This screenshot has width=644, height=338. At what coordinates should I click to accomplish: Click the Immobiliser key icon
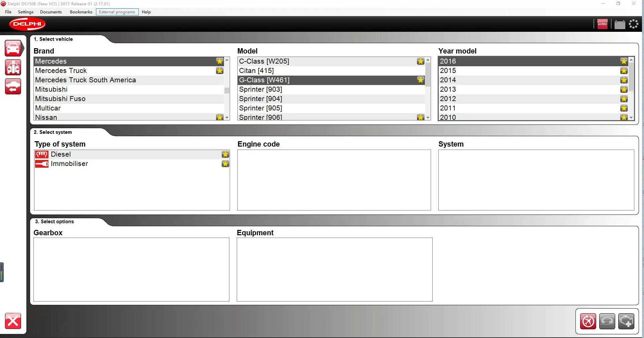42,164
